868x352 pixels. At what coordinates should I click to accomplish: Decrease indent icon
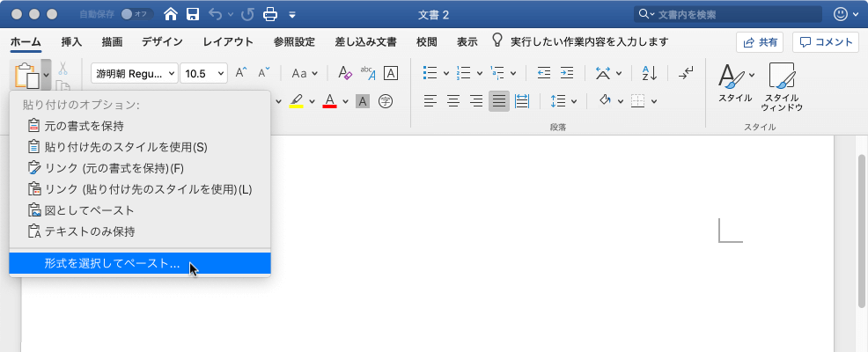point(544,73)
